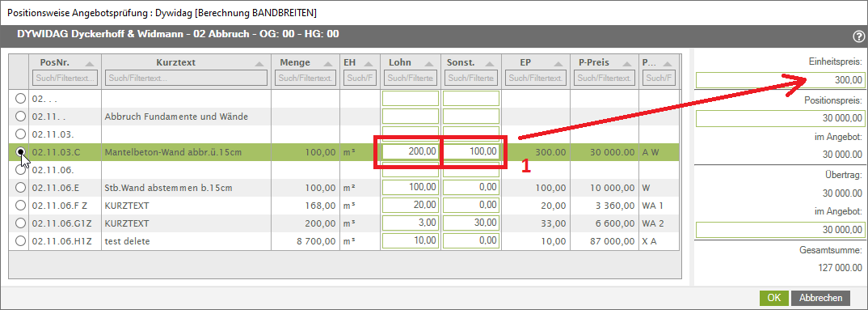Edit Sonst. value 100,00 for Mantelbeton-Wand
The image size is (868, 310).
tap(471, 152)
